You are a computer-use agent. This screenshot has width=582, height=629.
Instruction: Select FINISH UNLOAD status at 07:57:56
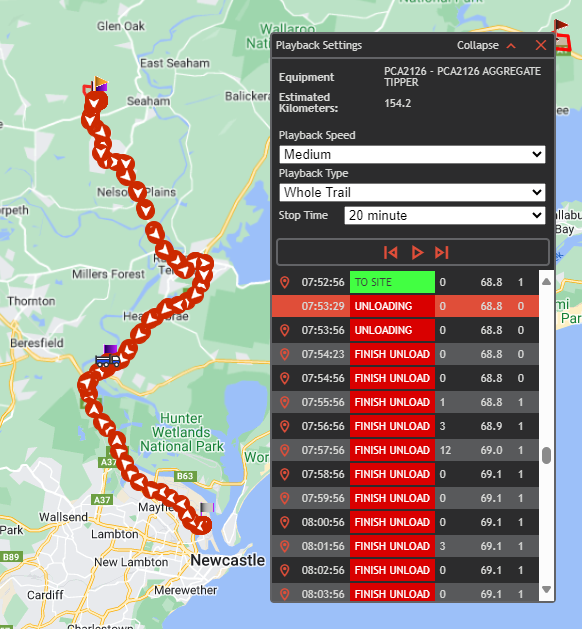click(x=392, y=450)
